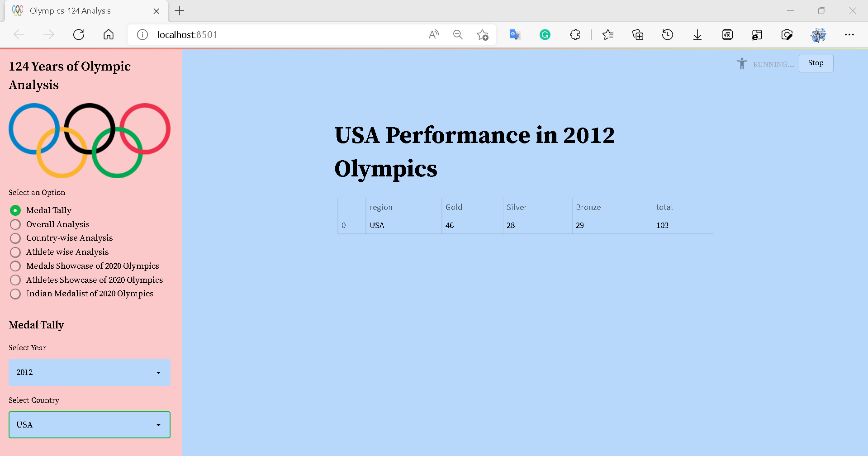Open the Collections icon
Image resolution: width=868 pixels, height=456 pixels.
coord(638,35)
